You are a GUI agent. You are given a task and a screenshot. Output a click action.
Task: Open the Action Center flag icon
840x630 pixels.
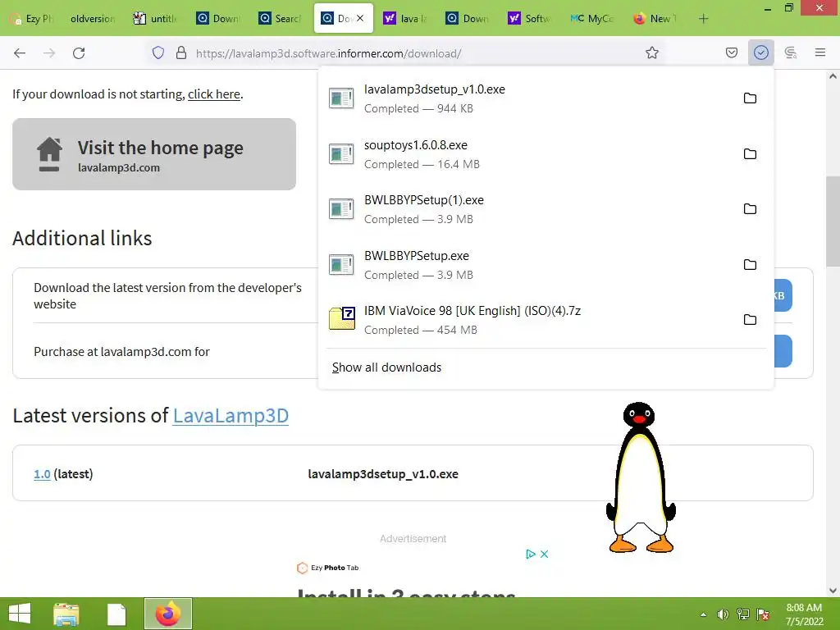tap(764, 614)
